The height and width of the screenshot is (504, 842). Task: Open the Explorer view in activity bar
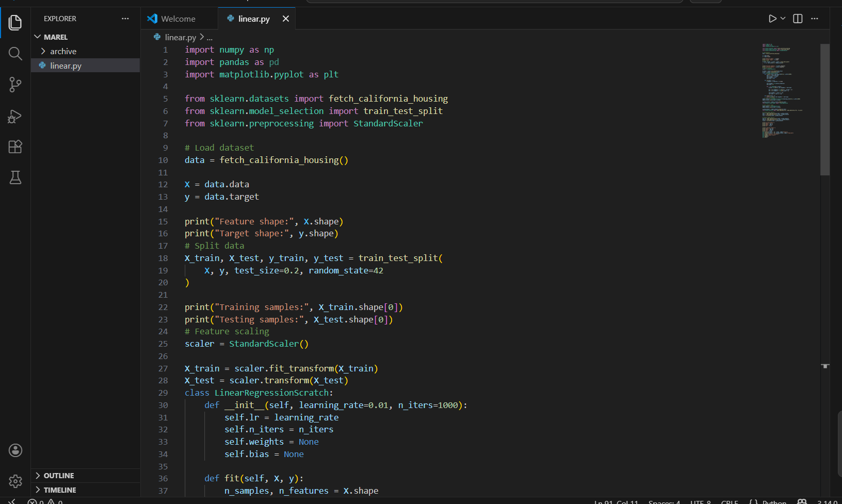15,22
